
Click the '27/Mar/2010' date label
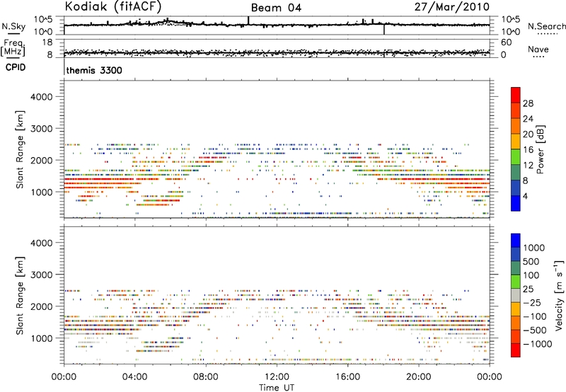tap(452, 7)
